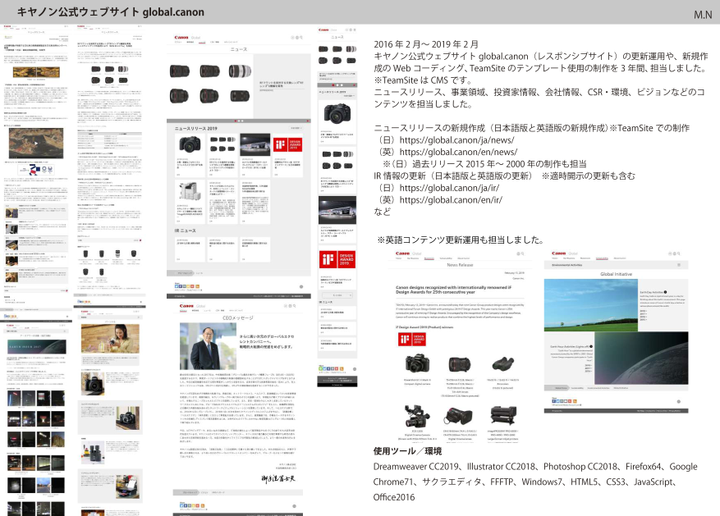
Task: Select the date line 2016年2月〜2019年2月
Action: point(426,45)
